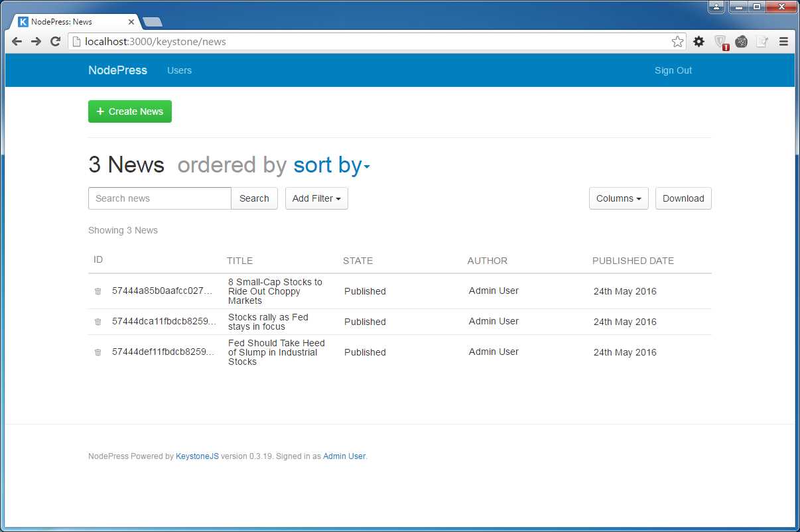Click 24th May 2016 in Stocks rally row

tap(625, 322)
